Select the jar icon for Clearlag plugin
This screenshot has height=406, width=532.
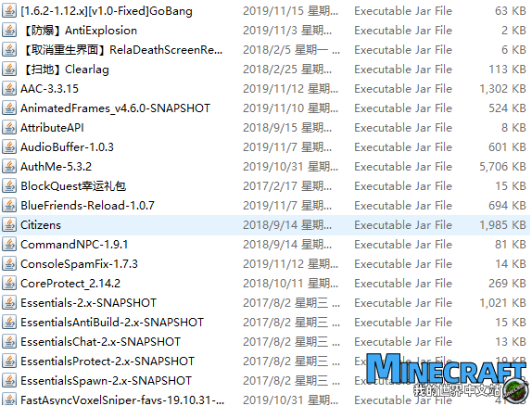[x=9, y=70]
